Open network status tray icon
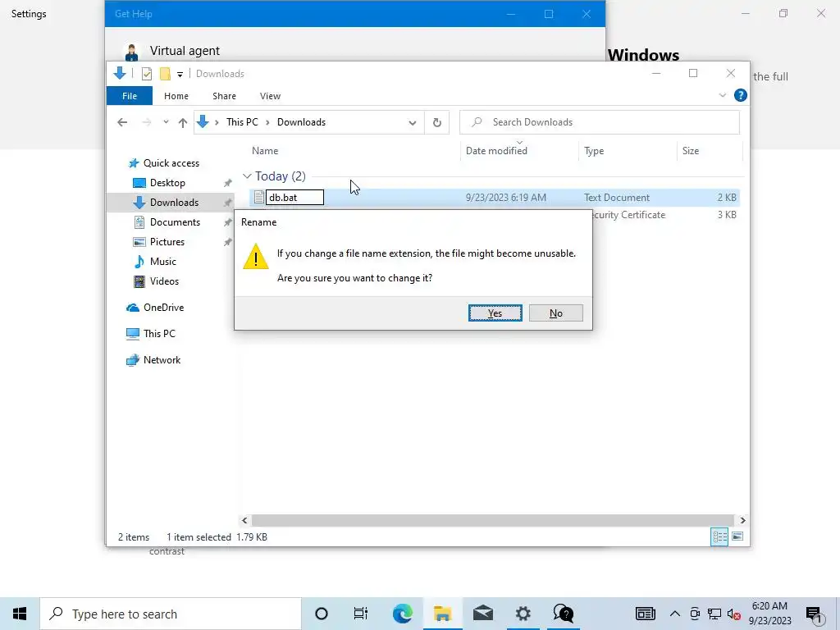The width and height of the screenshot is (840, 630). [x=714, y=614]
